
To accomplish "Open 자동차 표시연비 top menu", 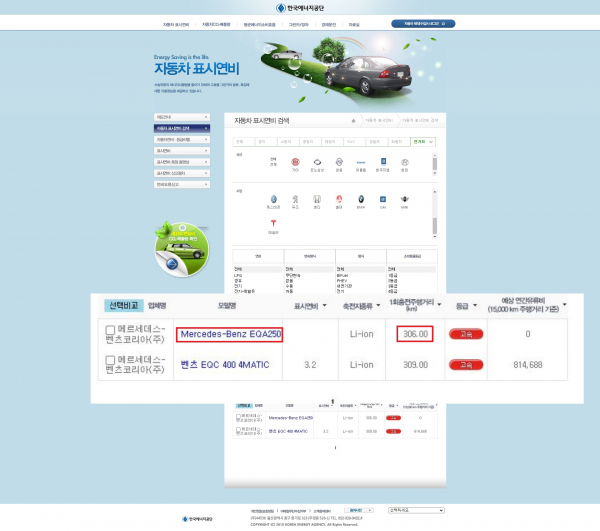I will (176, 24).
